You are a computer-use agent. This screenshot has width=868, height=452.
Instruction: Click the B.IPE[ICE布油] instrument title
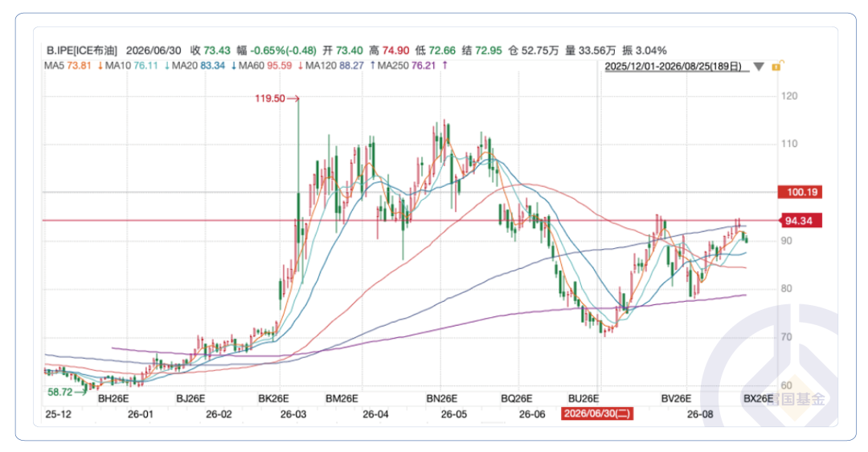click(82, 51)
